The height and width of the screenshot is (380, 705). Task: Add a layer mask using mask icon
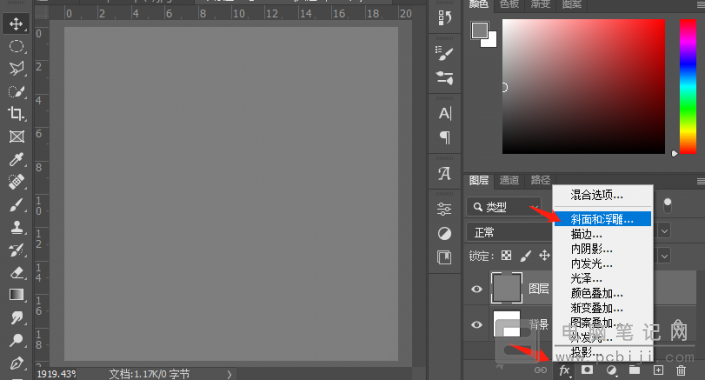pos(587,370)
